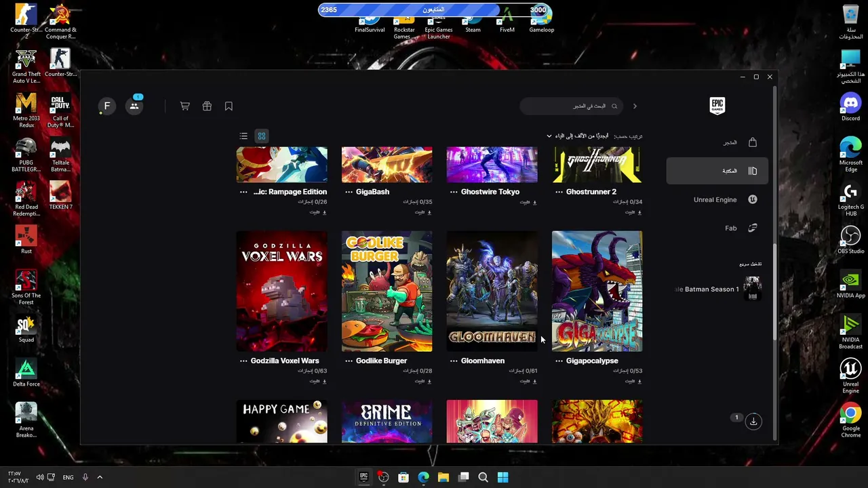The width and height of the screenshot is (868, 488).
Task: Select the Library tab in the sidebar
Action: (717, 171)
